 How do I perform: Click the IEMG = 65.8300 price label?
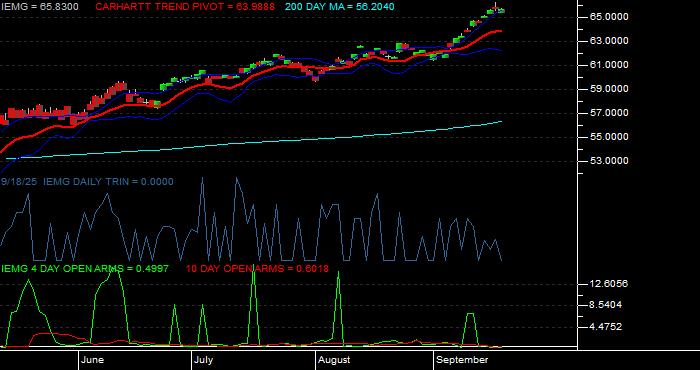(40, 7)
